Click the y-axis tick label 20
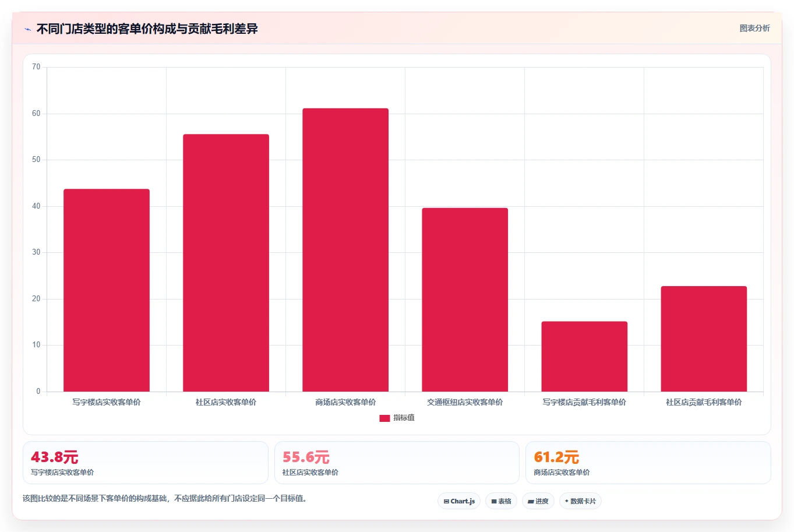The image size is (794, 532). [36, 299]
